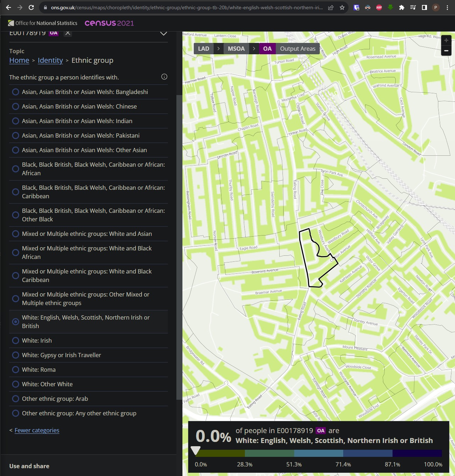Select Asian: Bangladeshi ethnic group option
This screenshot has height=476, width=455.
click(x=16, y=92)
